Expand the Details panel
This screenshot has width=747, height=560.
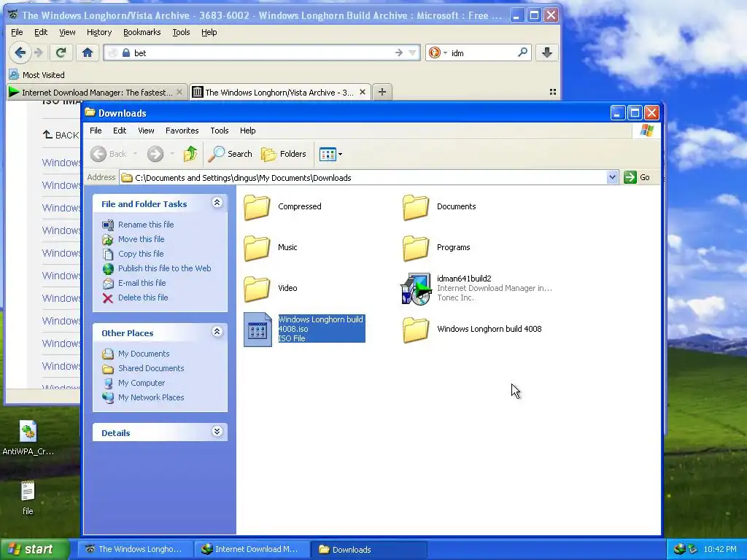tap(217, 432)
